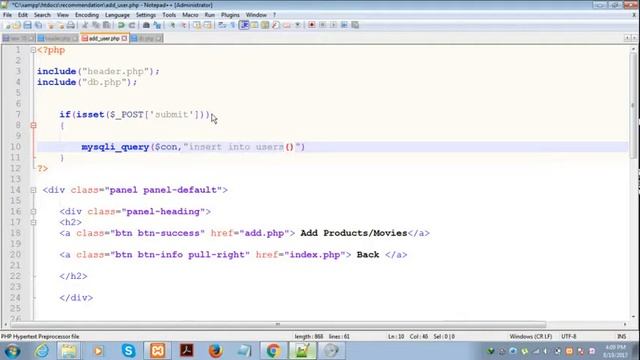Click Windows (CR LF) in the status bar
The image size is (640, 360).
531,337
